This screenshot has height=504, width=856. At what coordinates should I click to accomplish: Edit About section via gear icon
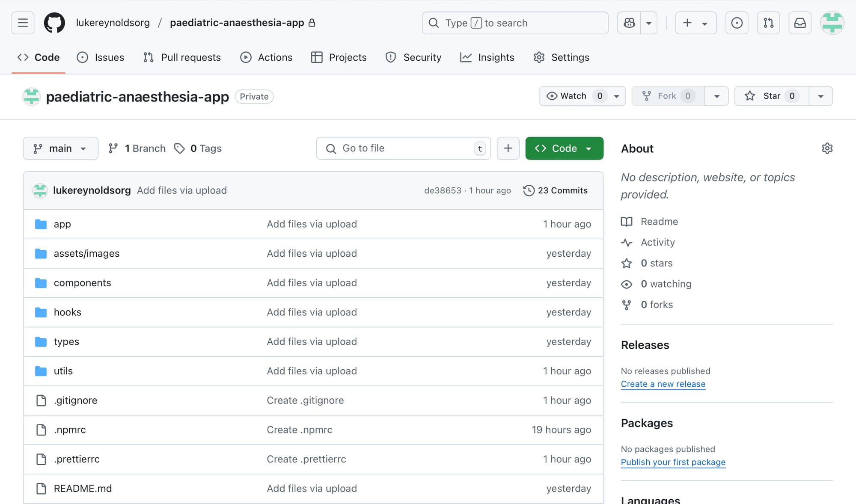pos(827,148)
